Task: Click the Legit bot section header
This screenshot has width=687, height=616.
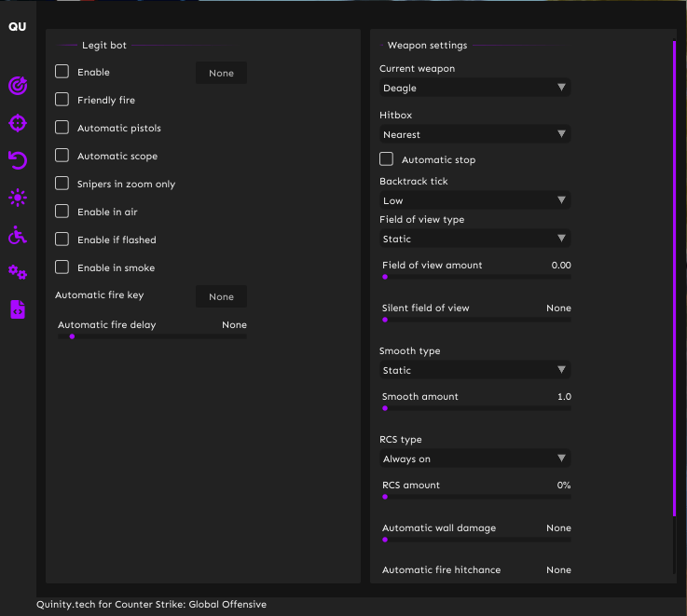Action: [104, 45]
